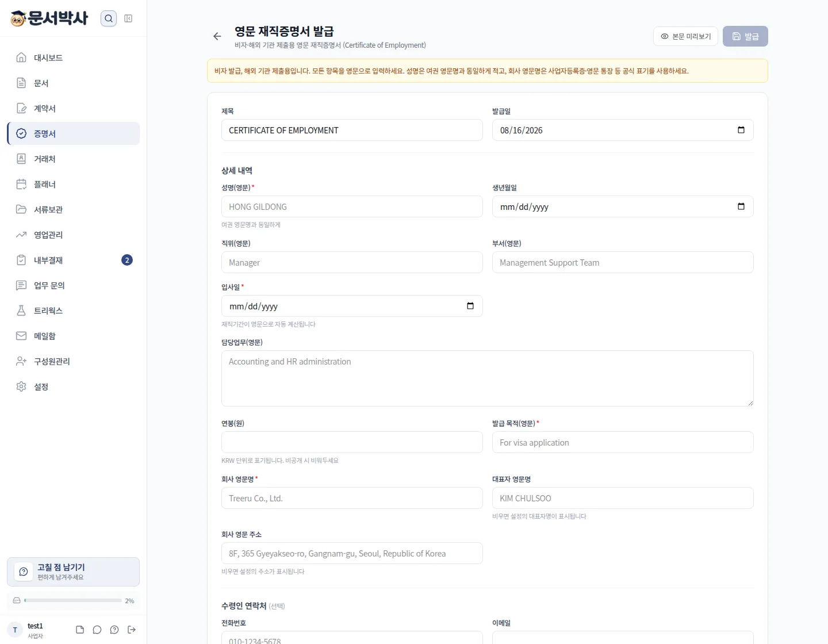This screenshot has height=644, width=828.
Task: Open the 발급일 calendar picker
Action: (x=741, y=130)
